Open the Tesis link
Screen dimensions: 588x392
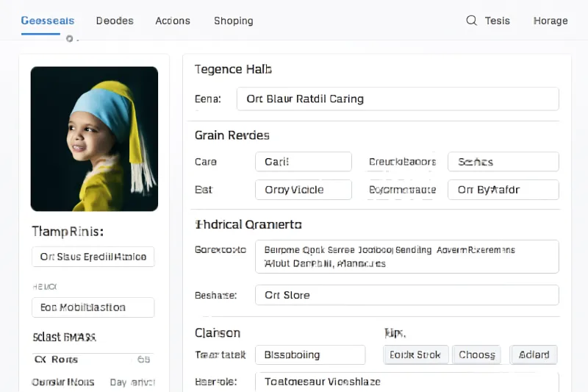pos(498,21)
